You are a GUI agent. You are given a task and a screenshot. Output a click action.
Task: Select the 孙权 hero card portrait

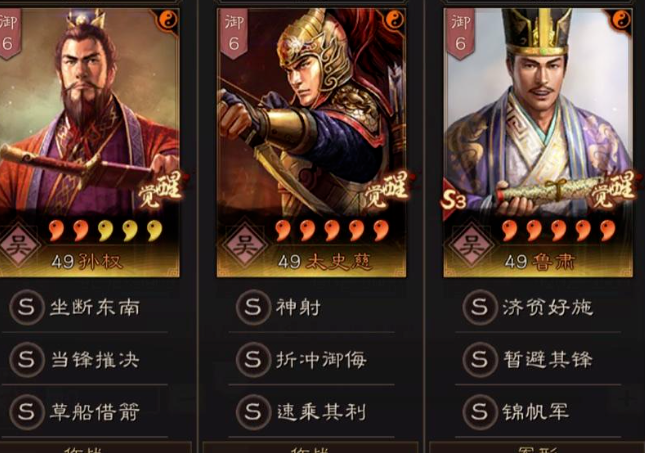coord(89,143)
